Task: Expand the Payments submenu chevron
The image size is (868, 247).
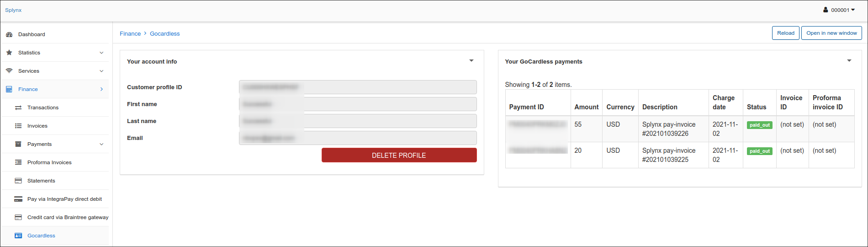Action: (101, 144)
